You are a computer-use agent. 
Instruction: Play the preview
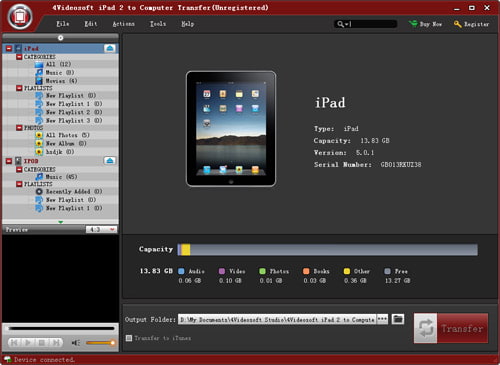pos(28,342)
